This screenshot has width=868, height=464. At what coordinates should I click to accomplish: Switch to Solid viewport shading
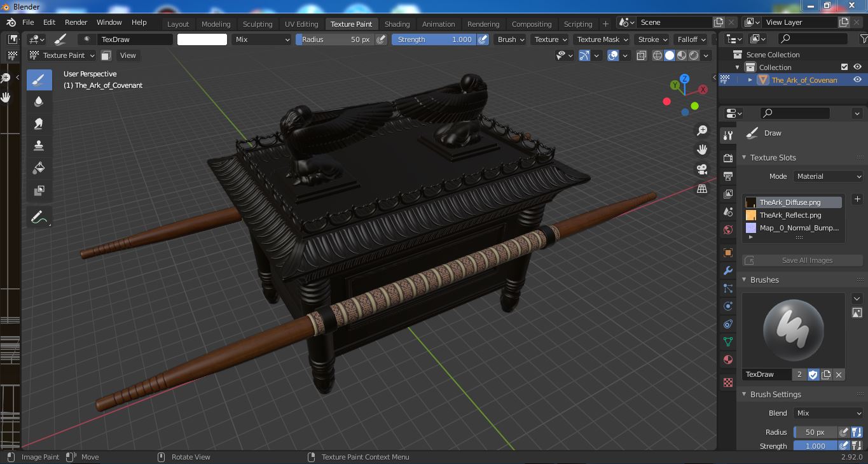point(670,55)
